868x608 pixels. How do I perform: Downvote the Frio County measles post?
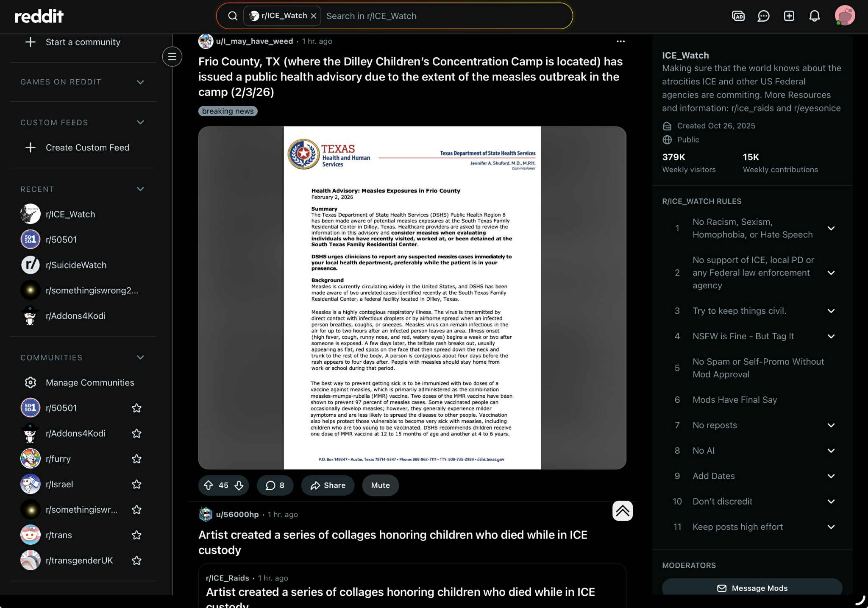(x=239, y=485)
